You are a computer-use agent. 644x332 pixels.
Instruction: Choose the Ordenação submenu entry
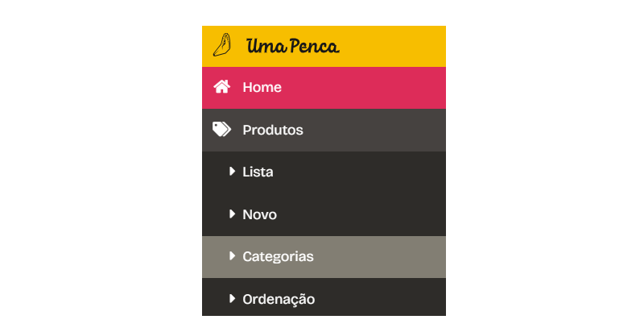pyautogui.click(x=279, y=299)
